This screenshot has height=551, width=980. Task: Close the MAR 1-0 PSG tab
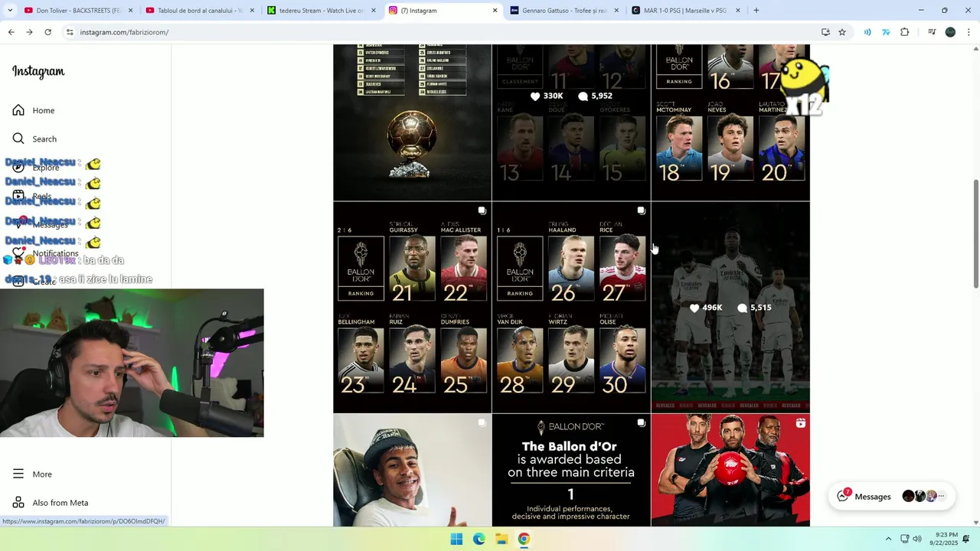pyautogui.click(x=738, y=11)
